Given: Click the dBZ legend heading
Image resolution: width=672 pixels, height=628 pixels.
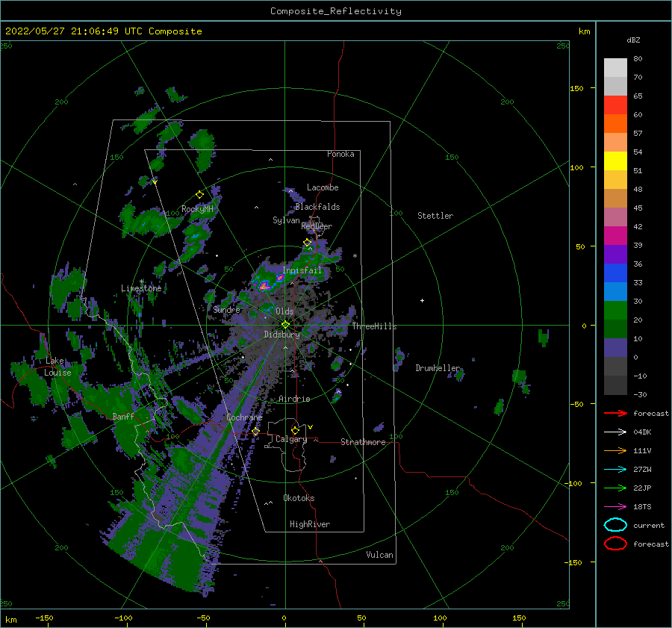Looking at the screenshot, I should click(x=633, y=40).
